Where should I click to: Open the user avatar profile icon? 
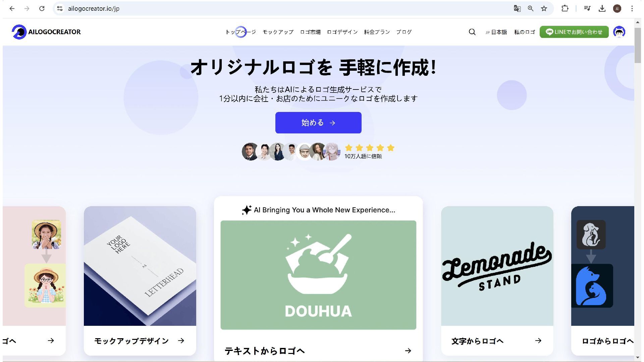pyautogui.click(x=619, y=32)
